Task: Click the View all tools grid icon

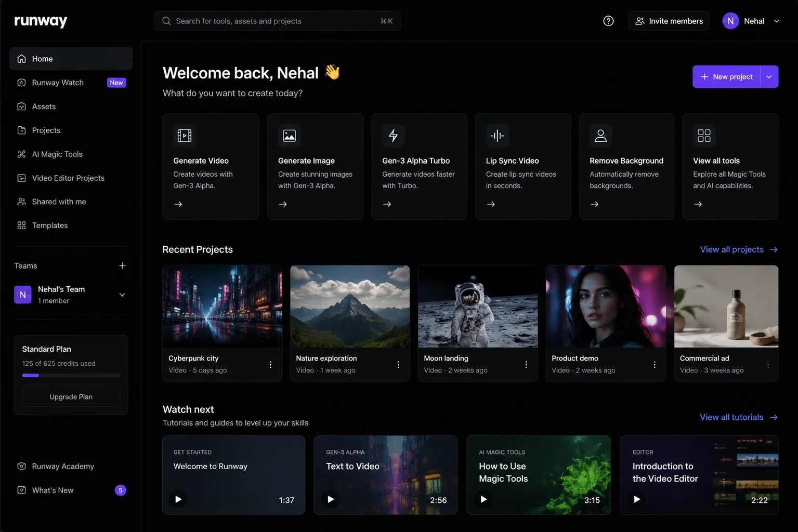Action: pyautogui.click(x=704, y=136)
